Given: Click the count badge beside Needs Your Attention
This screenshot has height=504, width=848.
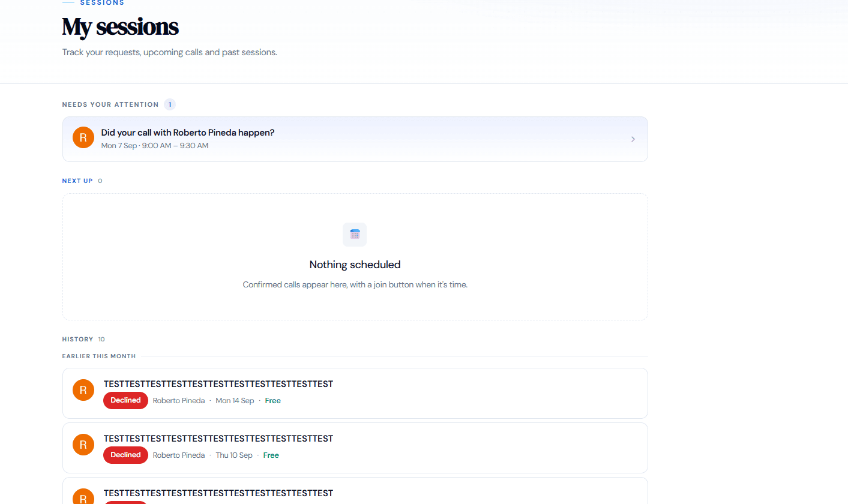Looking at the screenshot, I should click(x=170, y=104).
